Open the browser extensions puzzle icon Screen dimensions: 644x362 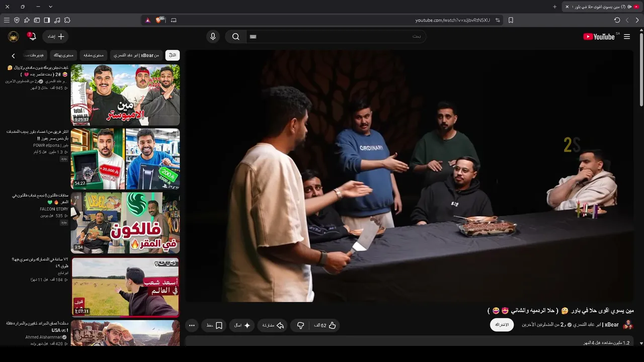67,20
